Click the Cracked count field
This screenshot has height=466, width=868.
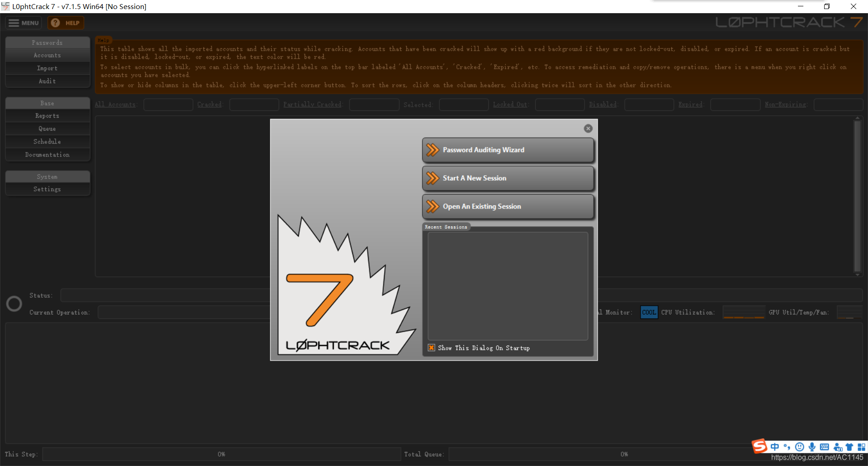[254, 105]
